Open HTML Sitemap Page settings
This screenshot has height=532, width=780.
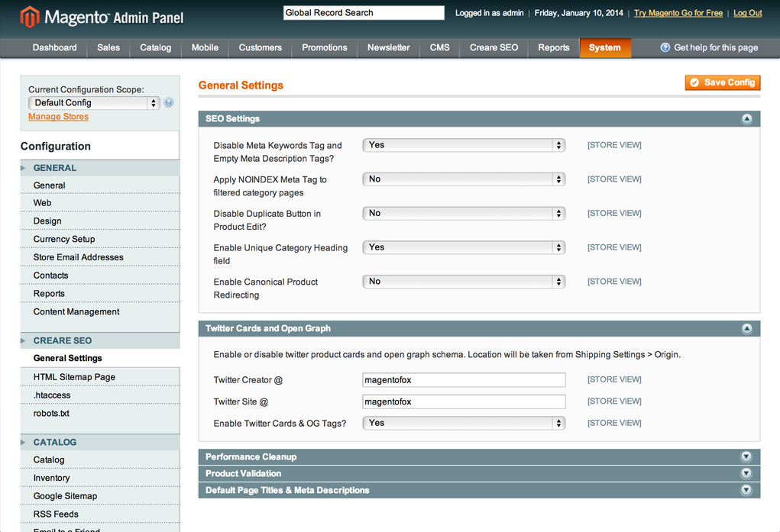coord(74,377)
